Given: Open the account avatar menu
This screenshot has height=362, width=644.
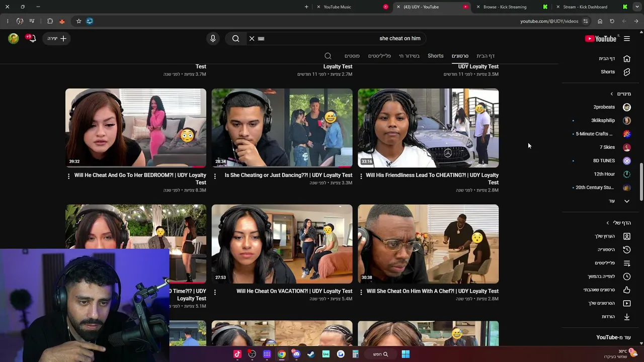Looking at the screenshot, I should pos(14,39).
